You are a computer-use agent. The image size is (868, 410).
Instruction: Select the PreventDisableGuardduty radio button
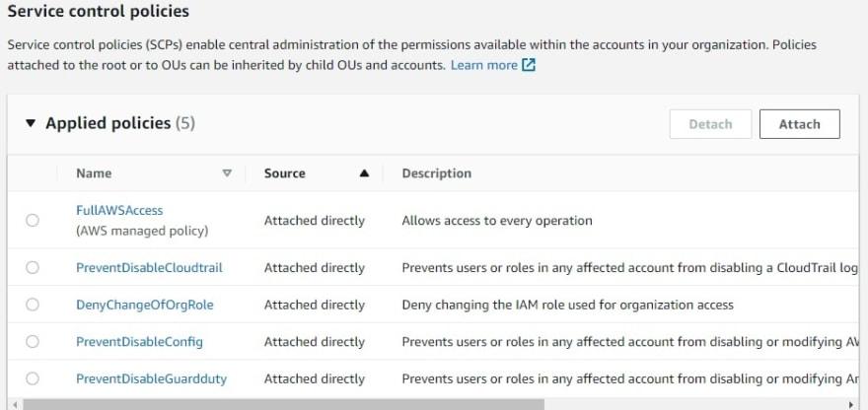(33, 379)
